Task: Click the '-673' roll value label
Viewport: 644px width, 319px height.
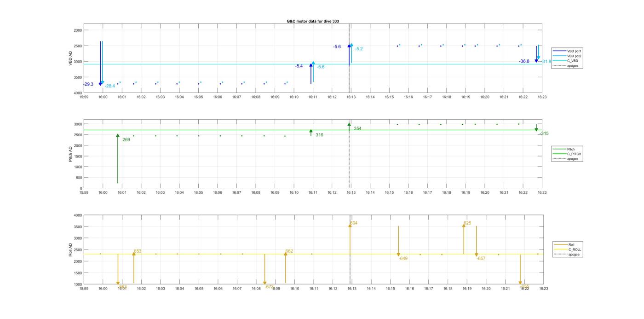Action: [270, 287]
